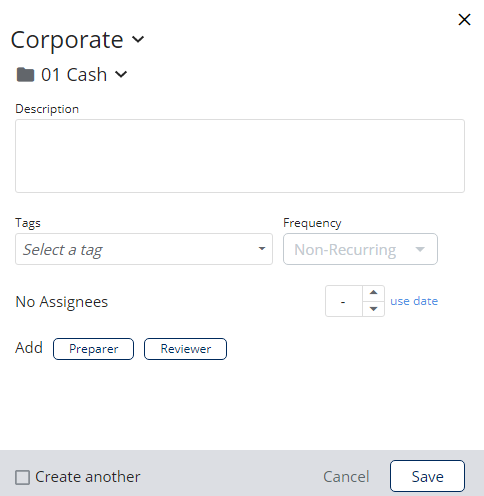Open the Non-Recurring frequency dropdown
The height and width of the screenshot is (496, 484).
(x=360, y=249)
